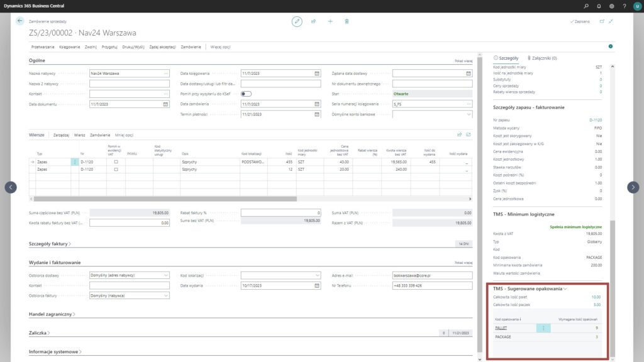Click share icon in Wiersze section
The width and height of the screenshot is (644, 362).
(460, 134)
